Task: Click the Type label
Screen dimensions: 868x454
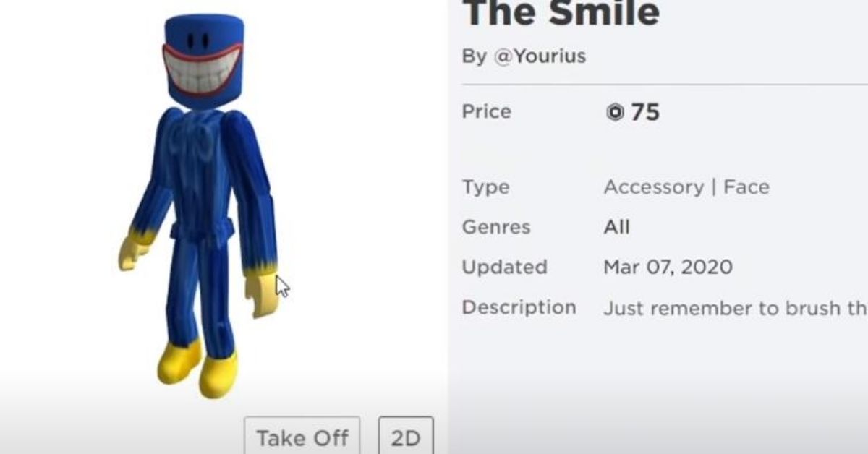Action: click(486, 188)
